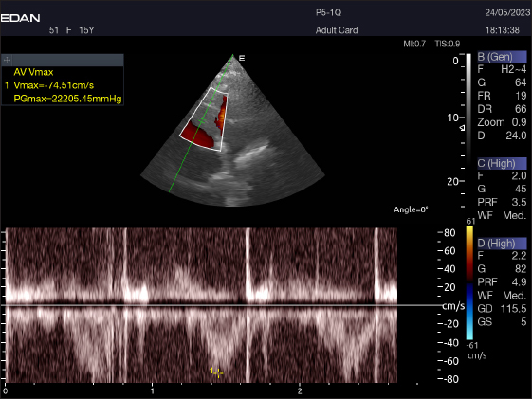Select the yellow caliper marker 1 on spectrum

(x=216, y=372)
